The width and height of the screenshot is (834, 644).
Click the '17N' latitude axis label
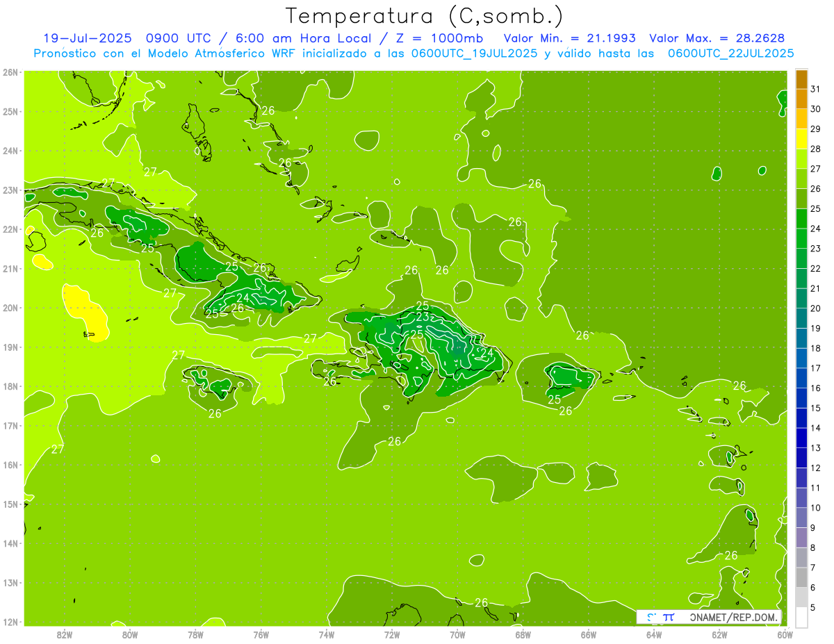tap(10, 425)
